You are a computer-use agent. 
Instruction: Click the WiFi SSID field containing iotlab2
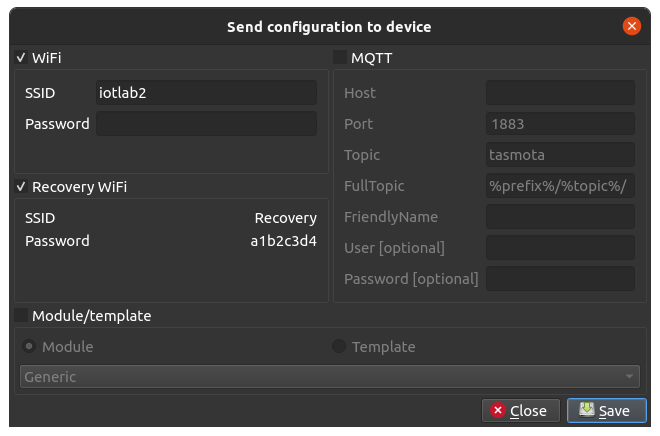coord(206,93)
